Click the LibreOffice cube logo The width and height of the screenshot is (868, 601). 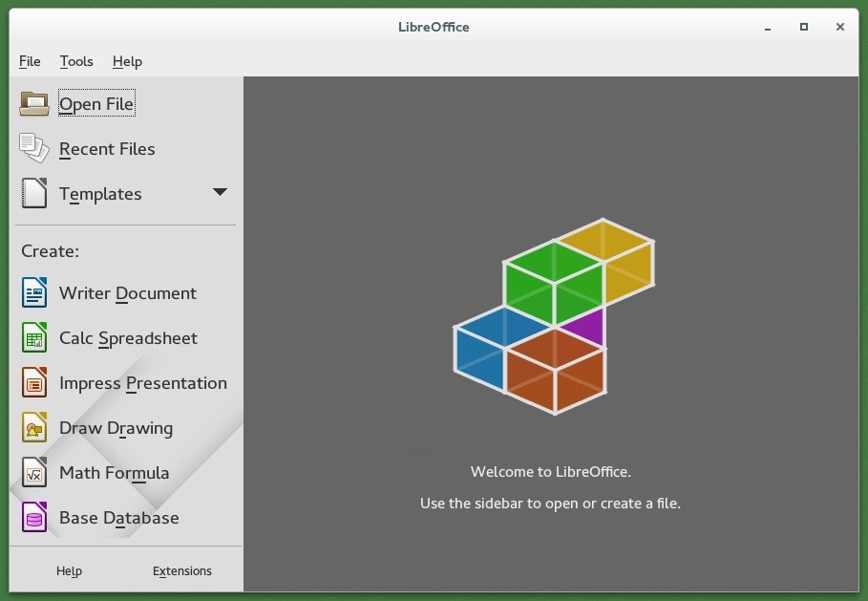pyautogui.click(x=552, y=317)
